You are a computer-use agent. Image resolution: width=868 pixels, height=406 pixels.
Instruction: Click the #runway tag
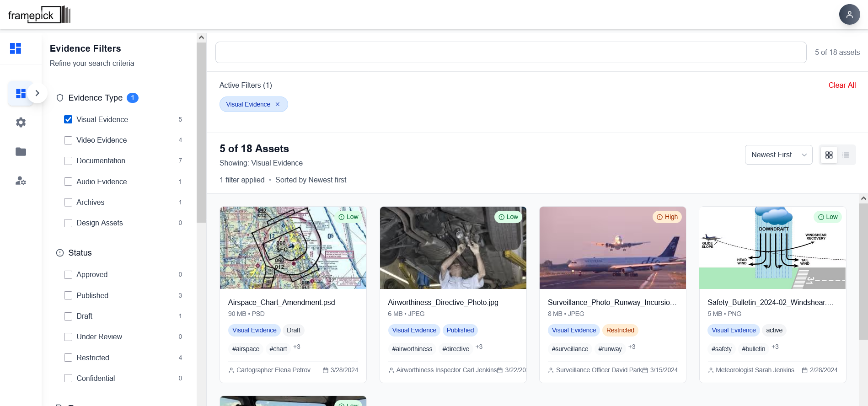pos(610,349)
